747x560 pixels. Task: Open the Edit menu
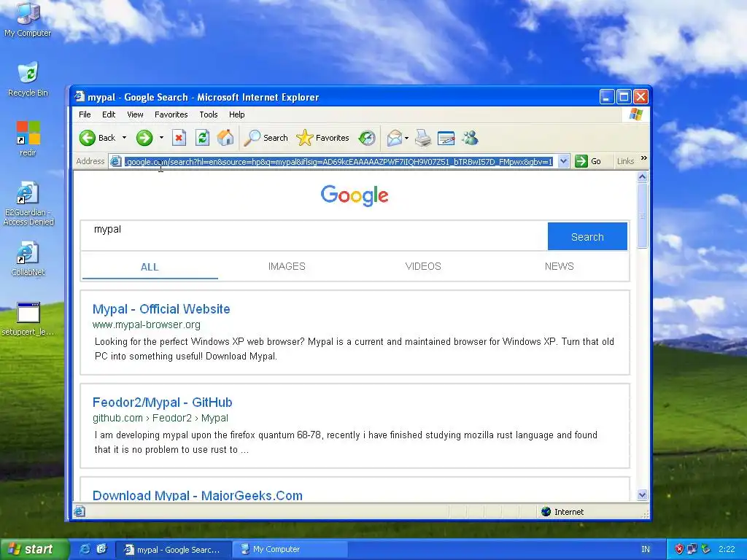(x=109, y=114)
